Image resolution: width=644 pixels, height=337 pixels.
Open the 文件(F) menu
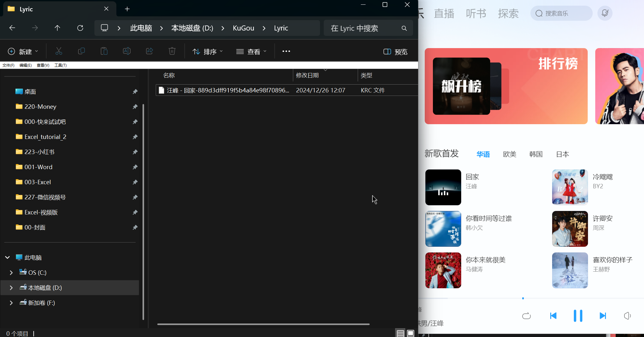8,65
